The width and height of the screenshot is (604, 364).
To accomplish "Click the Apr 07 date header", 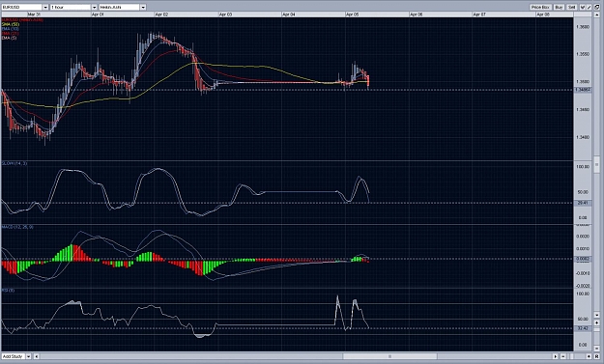I will [479, 14].
